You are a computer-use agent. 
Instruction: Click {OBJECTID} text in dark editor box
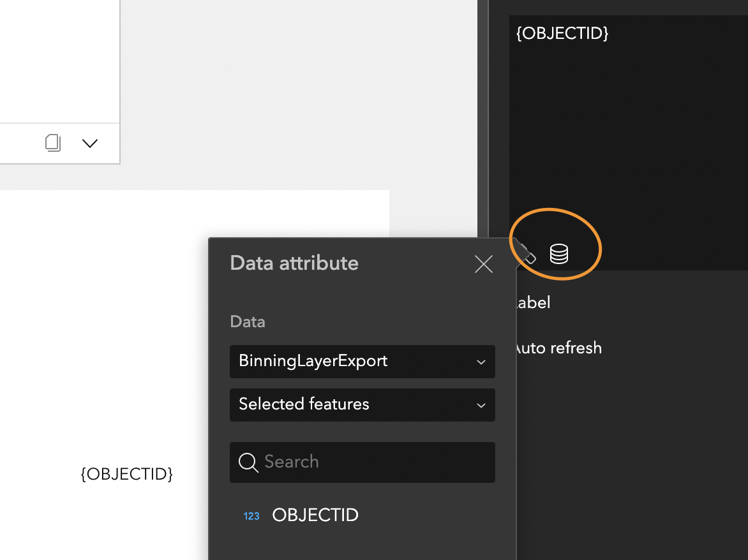(562, 33)
